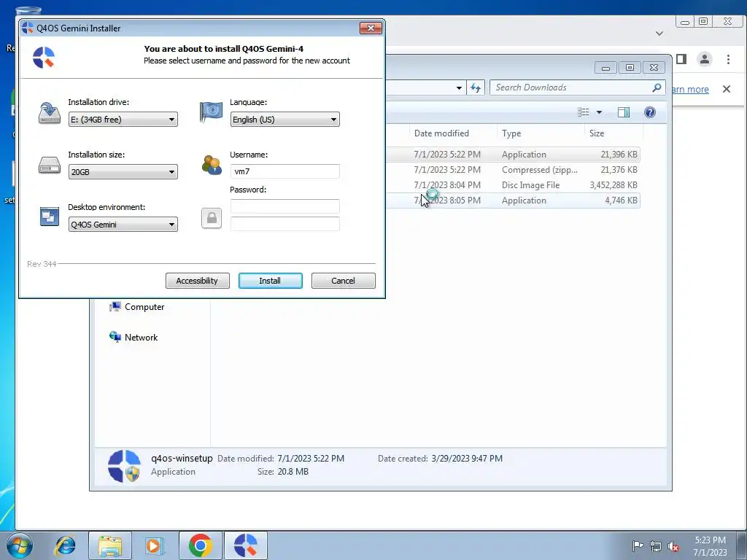Switch to Chrome from taskbar
Image resolution: width=747 pixels, height=560 pixels.
pyautogui.click(x=200, y=545)
